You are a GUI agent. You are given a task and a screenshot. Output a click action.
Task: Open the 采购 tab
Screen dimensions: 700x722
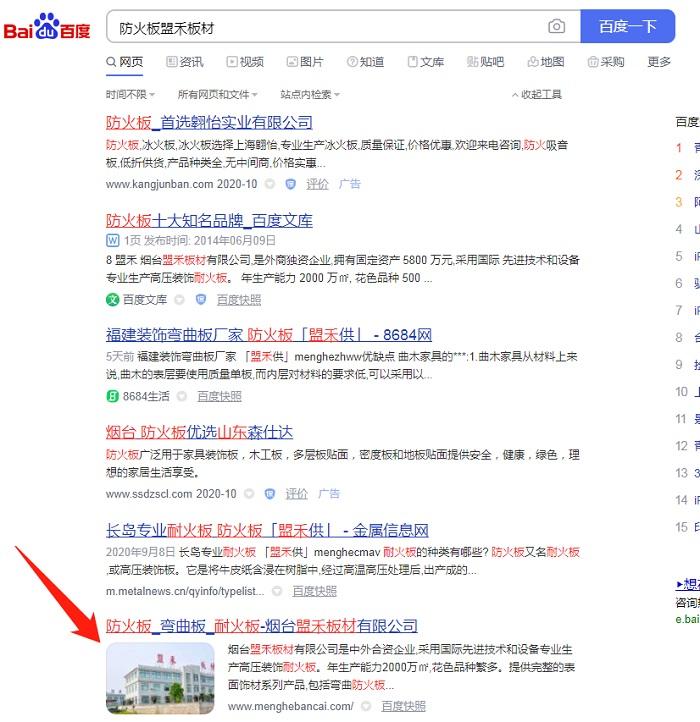tap(606, 62)
